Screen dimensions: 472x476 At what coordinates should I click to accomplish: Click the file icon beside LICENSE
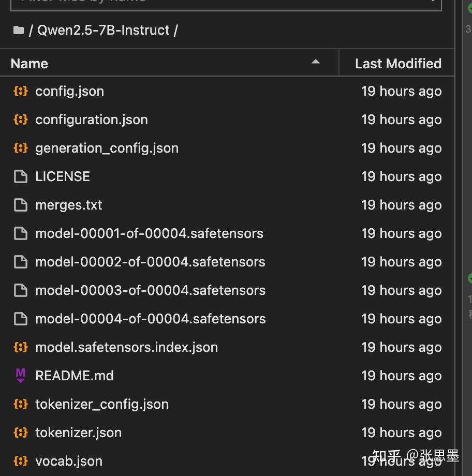tap(20, 177)
